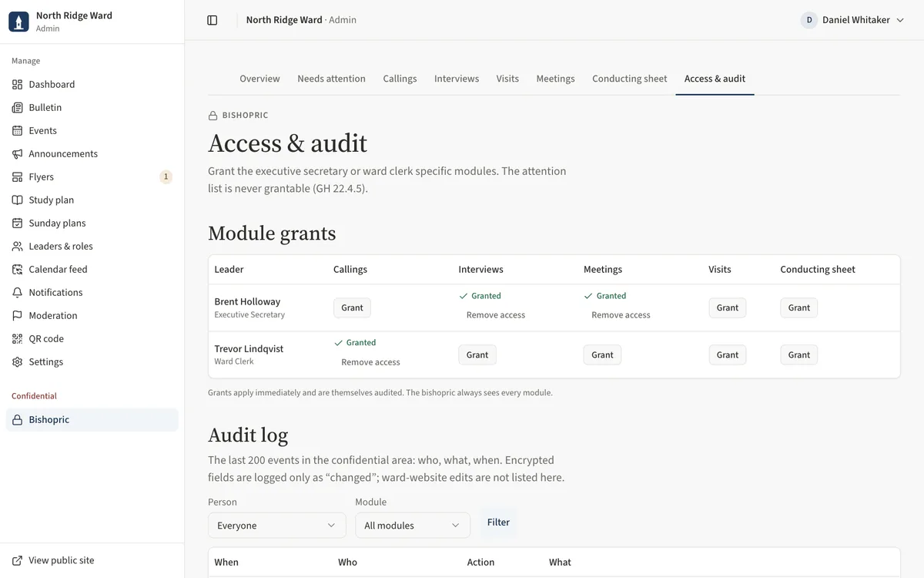Click the Events calendar icon
This screenshot has height=578, width=924.
(17, 130)
